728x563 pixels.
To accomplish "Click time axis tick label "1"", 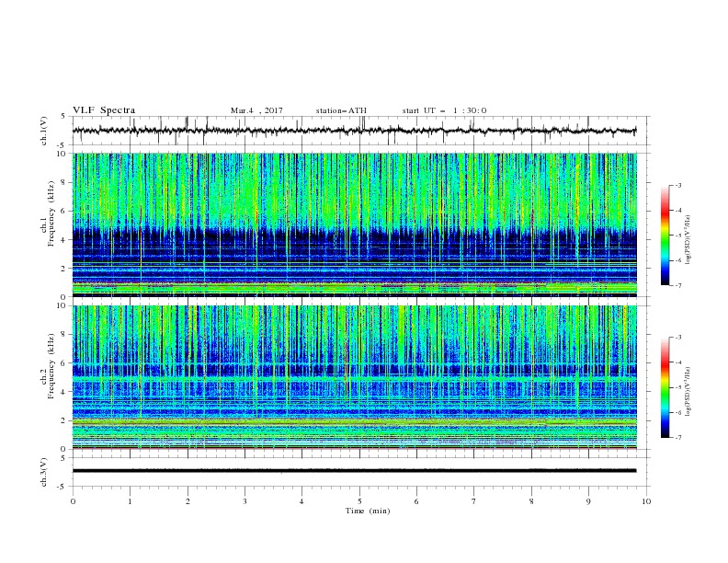I will (x=130, y=501).
